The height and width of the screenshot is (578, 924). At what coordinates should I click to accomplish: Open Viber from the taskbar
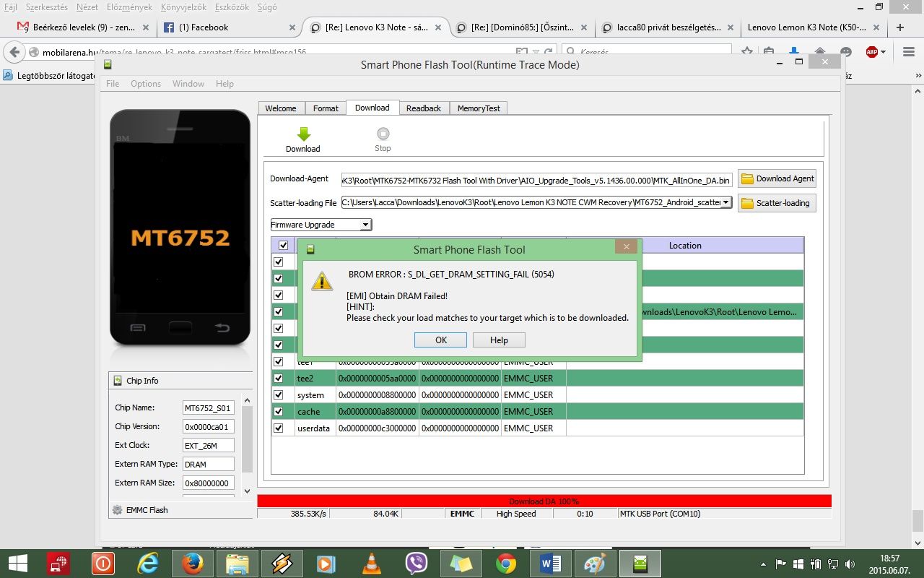[x=417, y=564]
